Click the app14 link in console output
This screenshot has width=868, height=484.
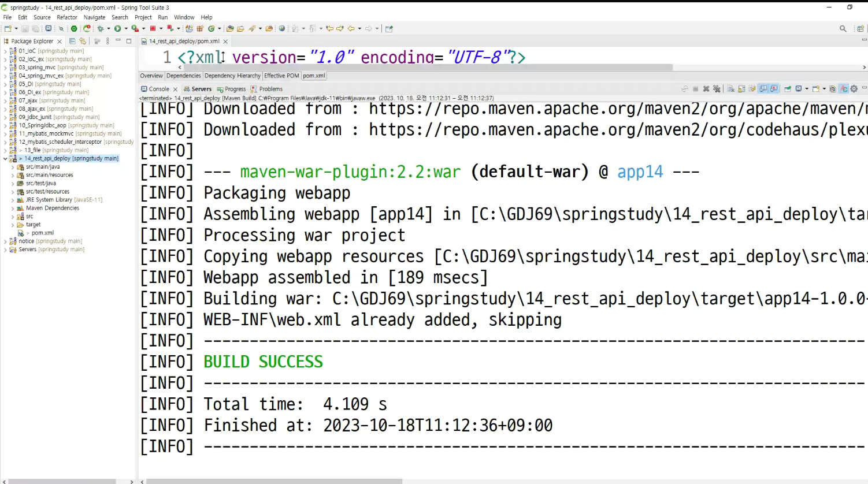(640, 172)
